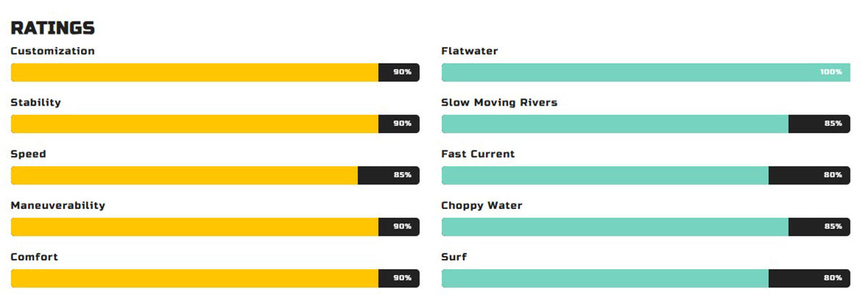Click the Speed rating bar
Viewport: 868px width, 306px height.
tap(215, 175)
